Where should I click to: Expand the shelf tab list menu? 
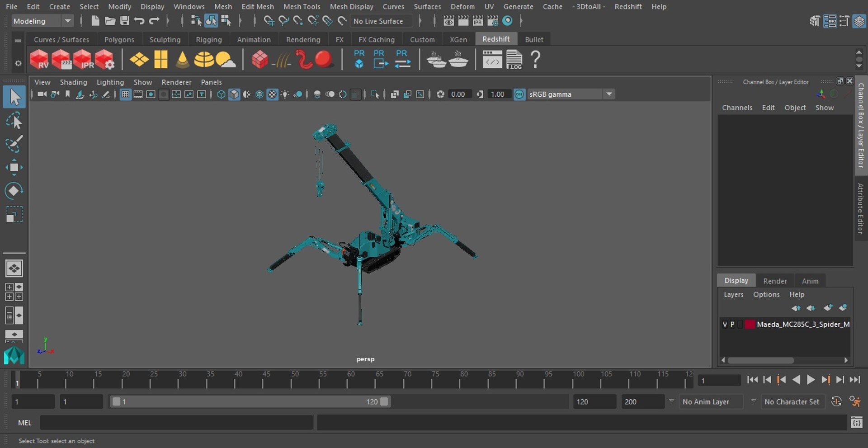point(18,40)
